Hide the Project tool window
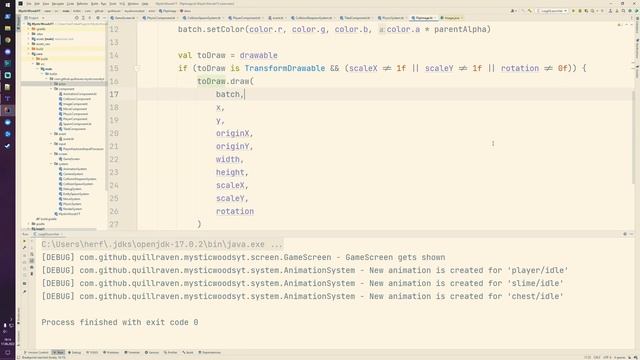Screen dimensions: 640x360 pos(104,18)
